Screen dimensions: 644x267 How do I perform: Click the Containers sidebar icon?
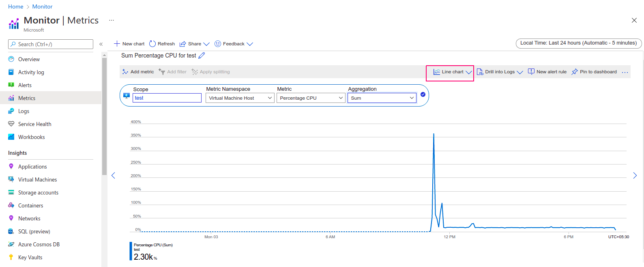tap(11, 205)
